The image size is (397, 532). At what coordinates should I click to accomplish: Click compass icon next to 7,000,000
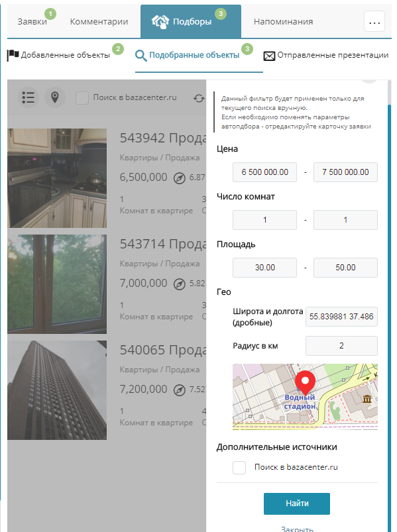180,284
